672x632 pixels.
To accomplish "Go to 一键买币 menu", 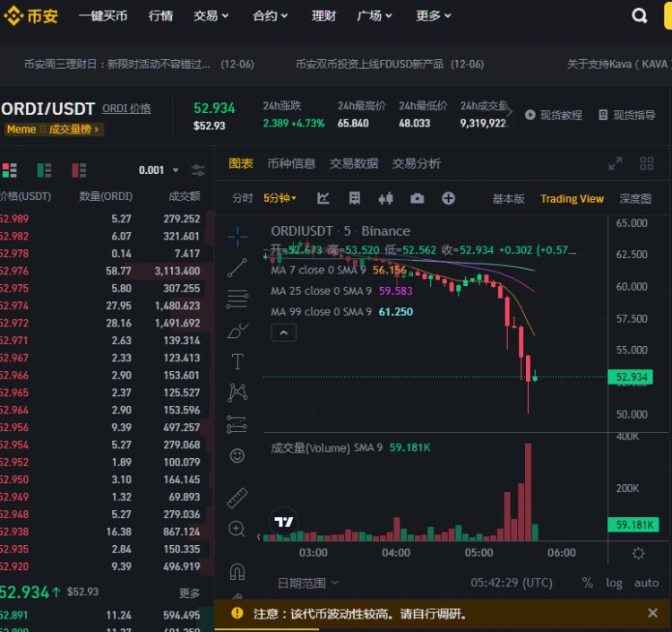I will coord(103,16).
